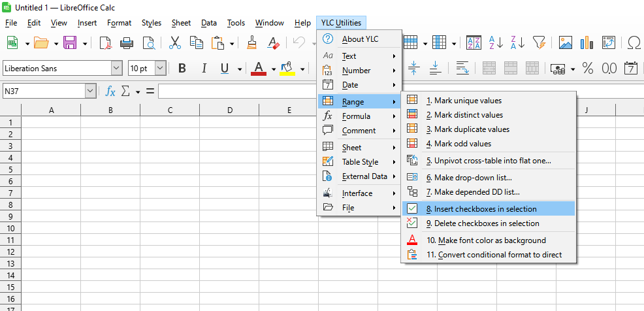Expand the font size dropdown
This screenshot has width=644, height=311.
[160, 69]
